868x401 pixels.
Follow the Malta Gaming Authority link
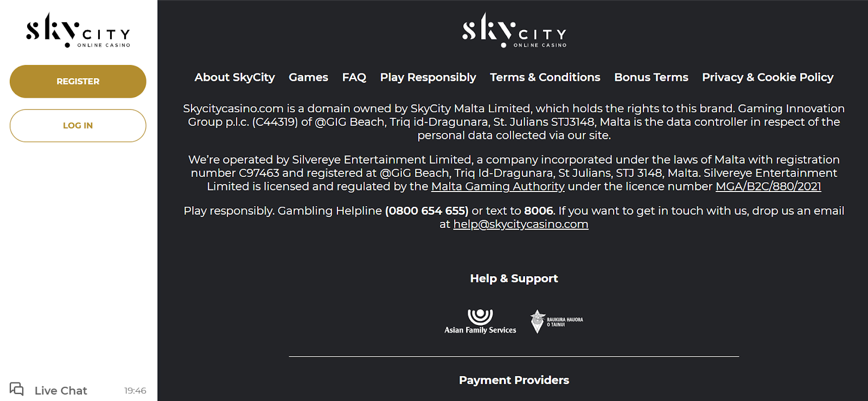click(497, 187)
